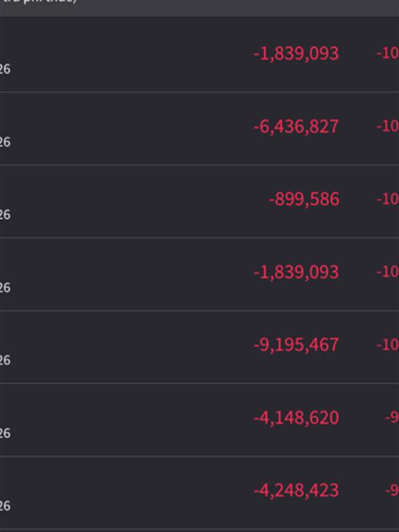Click percentage beside the topmost -1,839,093
The image size is (399, 532).
pos(388,54)
